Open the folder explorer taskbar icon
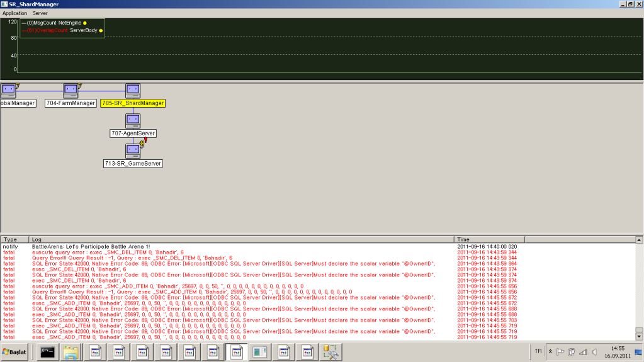644x362 pixels. (71, 351)
